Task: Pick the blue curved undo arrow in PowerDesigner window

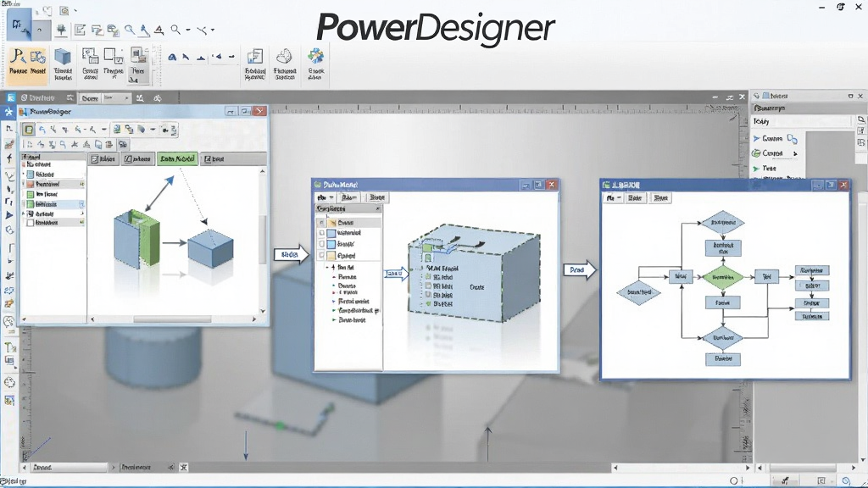Action: pos(42,130)
